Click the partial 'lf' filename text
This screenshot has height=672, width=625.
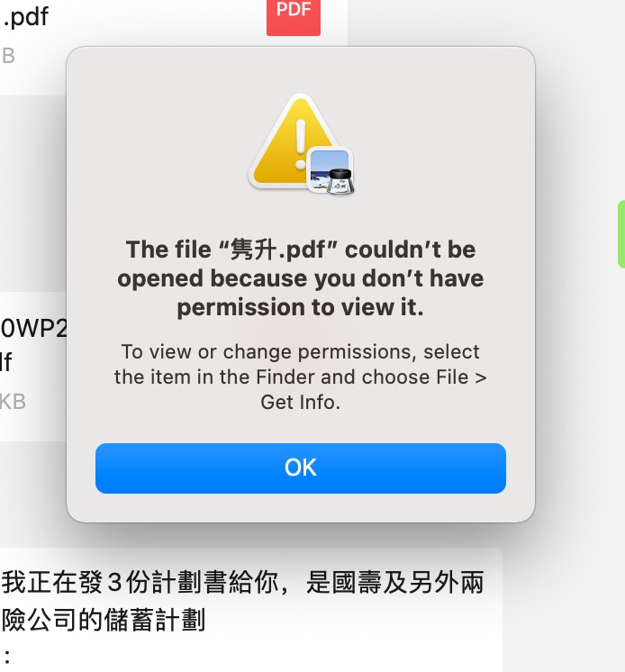click(x=6, y=362)
